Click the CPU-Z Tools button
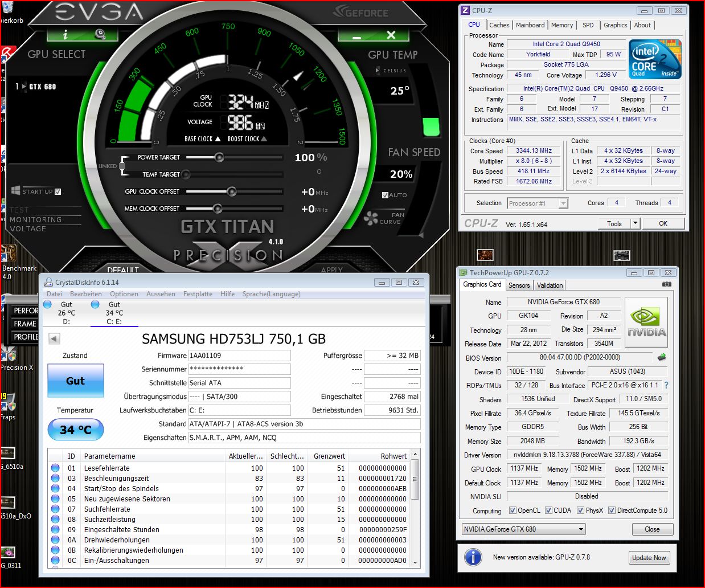The width and height of the screenshot is (705, 588). coord(614,223)
